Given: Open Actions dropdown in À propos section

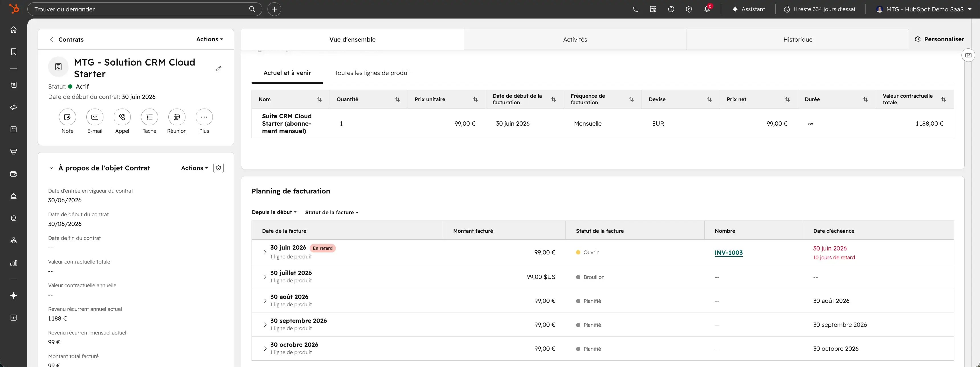Looking at the screenshot, I should click(x=194, y=168).
